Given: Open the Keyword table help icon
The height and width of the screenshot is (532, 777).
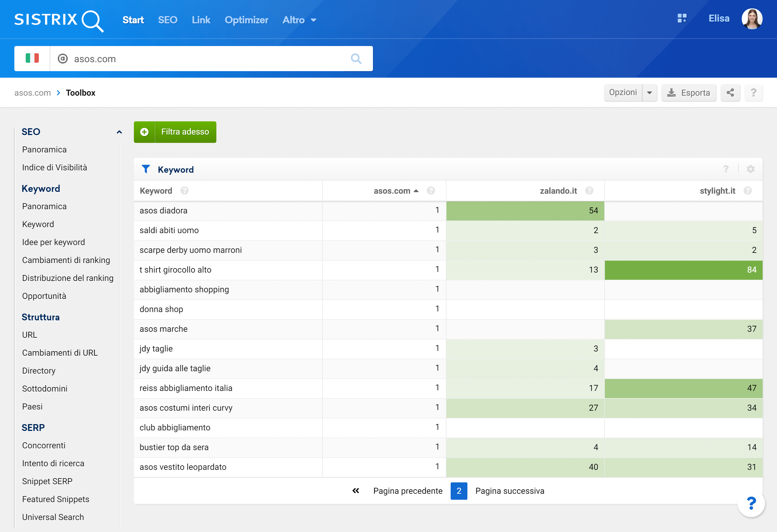Looking at the screenshot, I should tap(726, 169).
